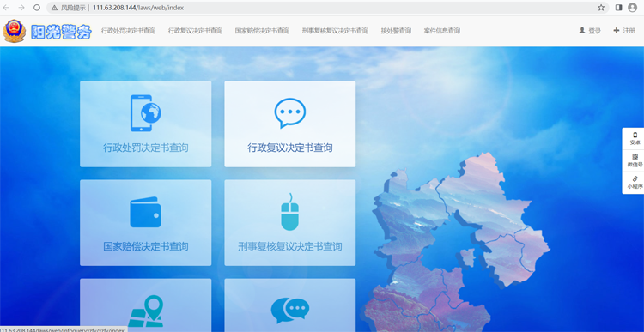
Task: Reload the page using browser refresh button
Action: point(37,8)
